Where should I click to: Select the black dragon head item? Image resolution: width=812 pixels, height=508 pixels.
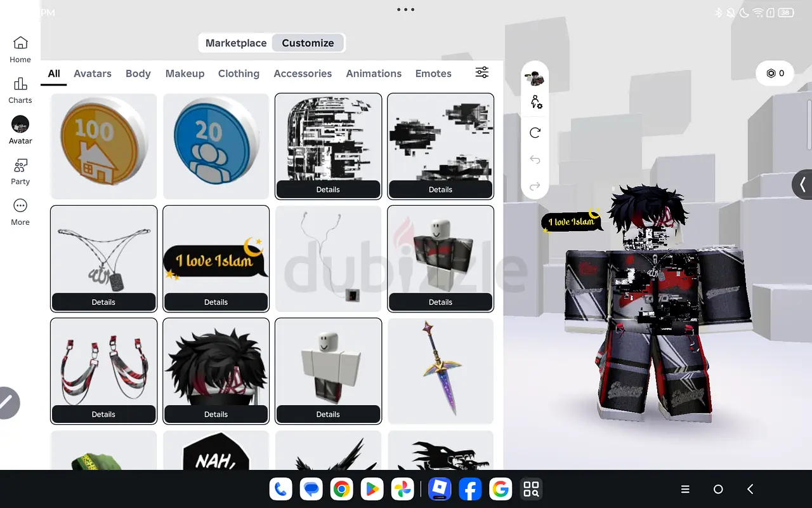(x=440, y=450)
